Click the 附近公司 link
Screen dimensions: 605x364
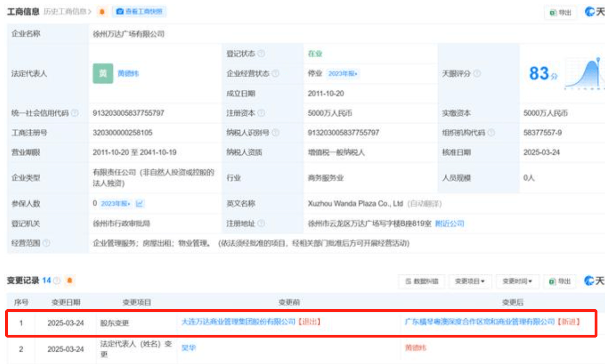(x=450, y=223)
